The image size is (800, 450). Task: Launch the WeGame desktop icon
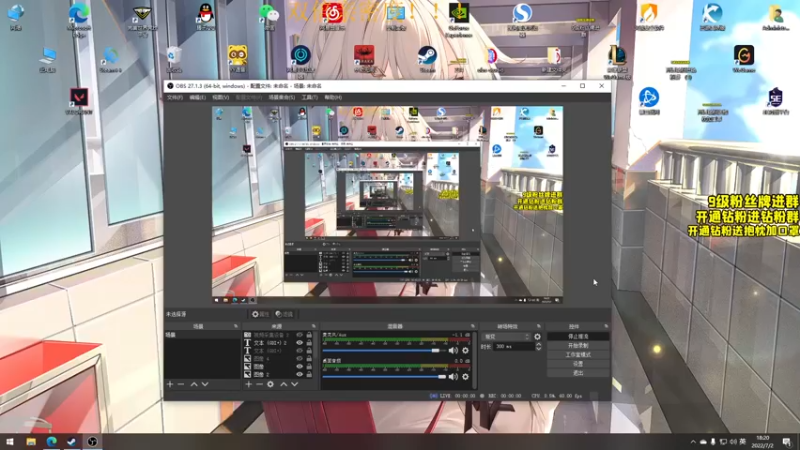pos(743,59)
